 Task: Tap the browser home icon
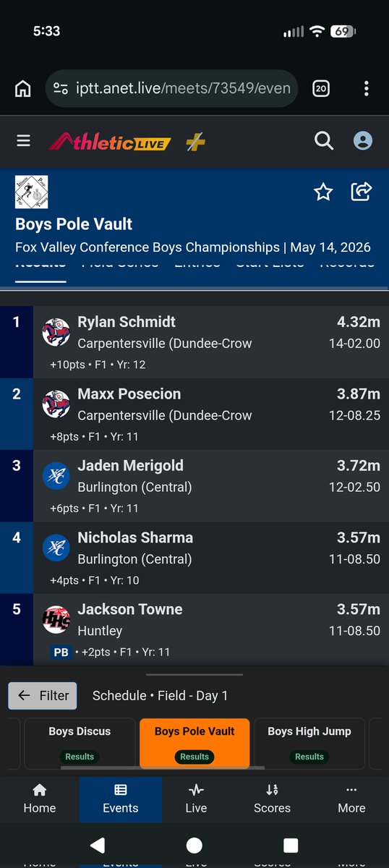[23, 89]
